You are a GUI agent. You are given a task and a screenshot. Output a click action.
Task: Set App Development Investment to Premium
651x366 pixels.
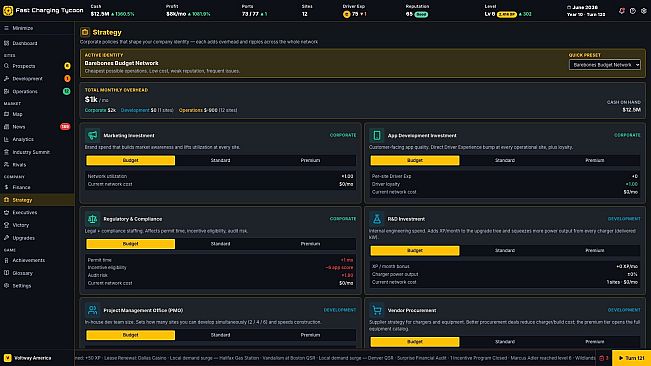(x=595, y=160)
